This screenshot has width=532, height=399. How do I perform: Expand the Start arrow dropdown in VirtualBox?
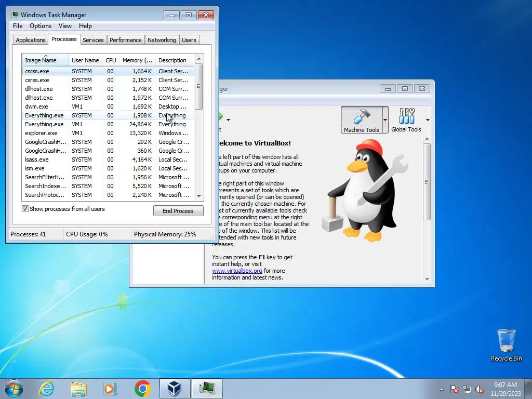(x=229, y=120)
